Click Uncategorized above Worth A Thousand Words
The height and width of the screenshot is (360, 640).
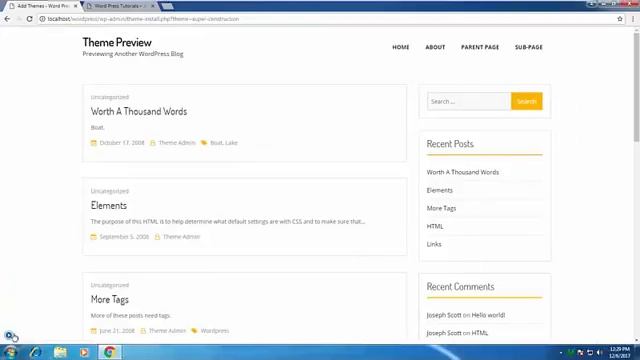[x=110, y=97]
